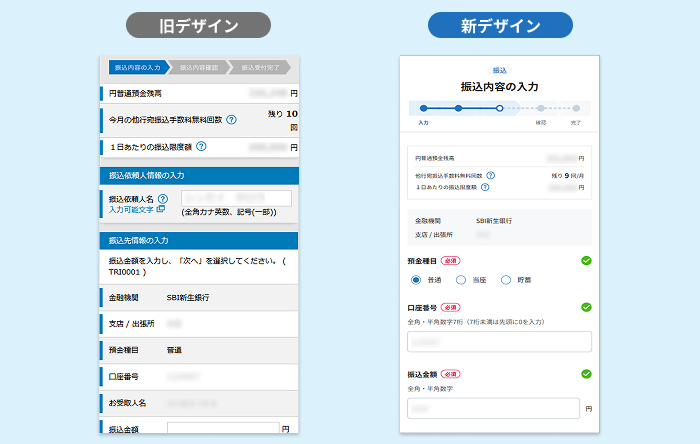Click the 預金種目 row label in old design
700x444 pixels.
tap(123, 350)
